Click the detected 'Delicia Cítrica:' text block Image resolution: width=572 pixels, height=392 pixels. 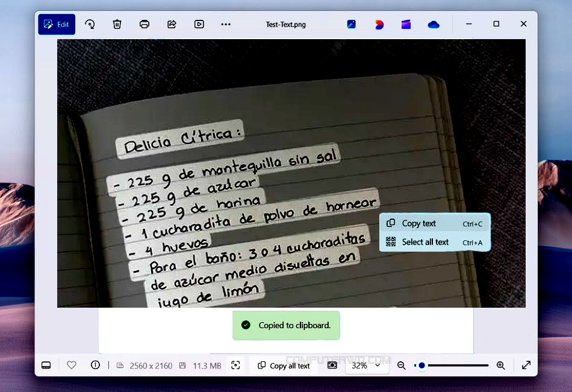click(x=180, y=140)
